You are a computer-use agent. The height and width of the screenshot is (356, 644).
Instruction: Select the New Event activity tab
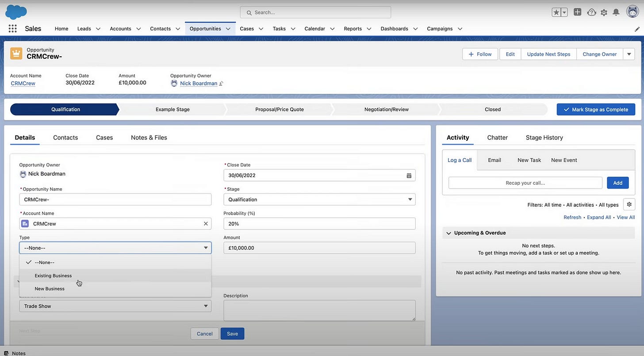coord(564,160)
